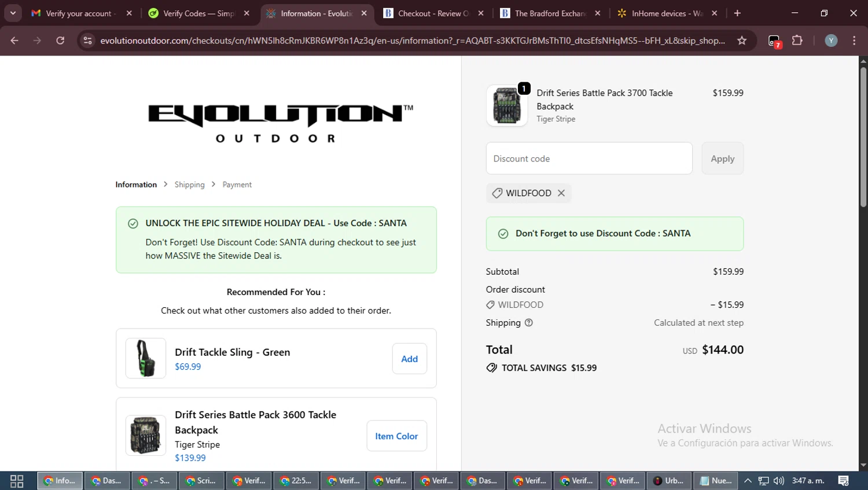Screen dimensions: 868x490
Task: Focus the Discount code input field
Action: tap(589, 159)
